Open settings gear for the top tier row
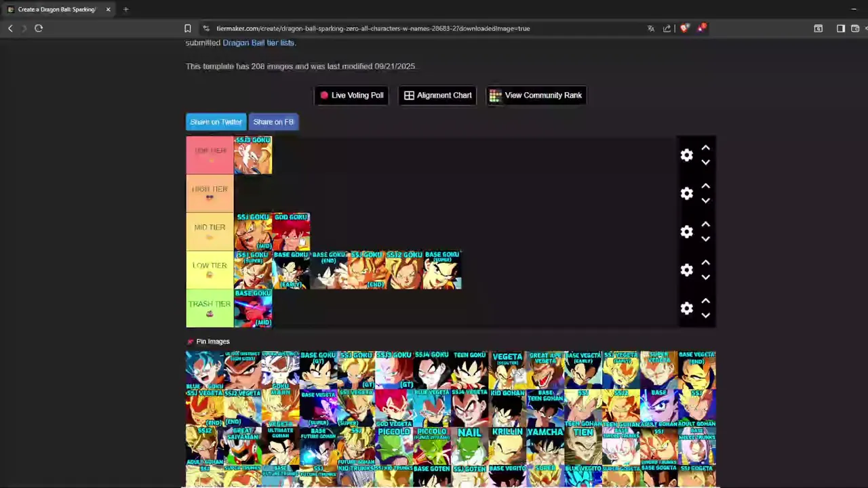 [x=687, y=155]
